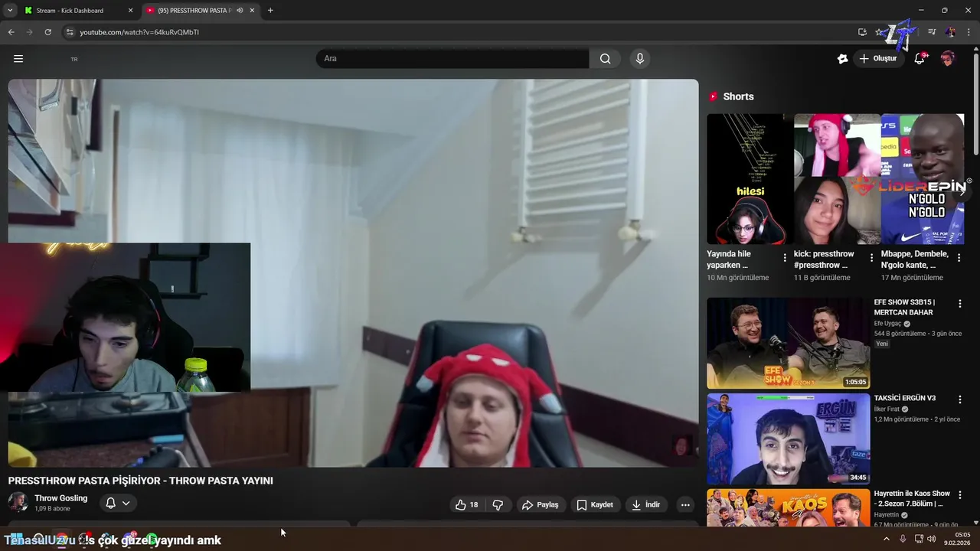Click the youtube.com address bar URL
The height and width of the screenshot is (551, 980).
pos(139,32)
